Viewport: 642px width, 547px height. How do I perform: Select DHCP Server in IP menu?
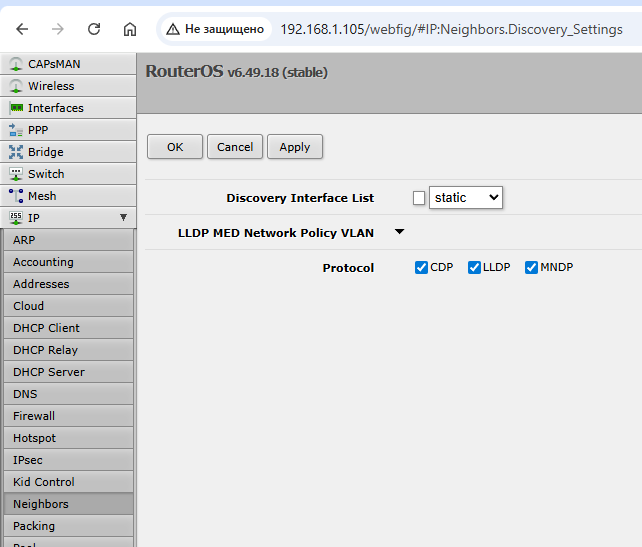click(x=49, y=372)
